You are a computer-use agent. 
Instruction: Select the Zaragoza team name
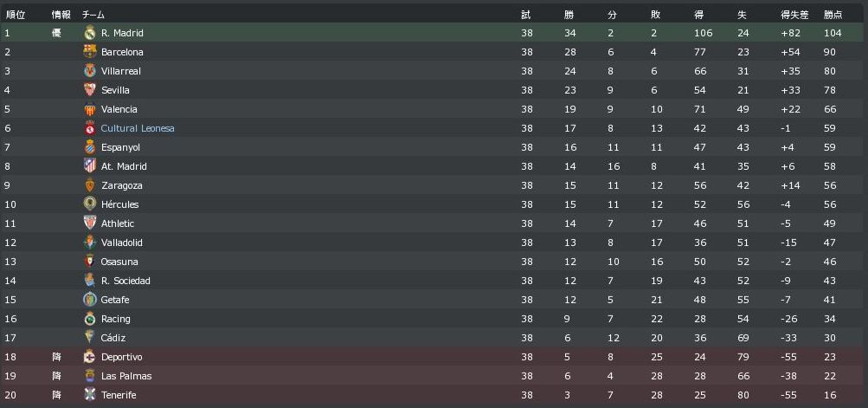(122, 185)
